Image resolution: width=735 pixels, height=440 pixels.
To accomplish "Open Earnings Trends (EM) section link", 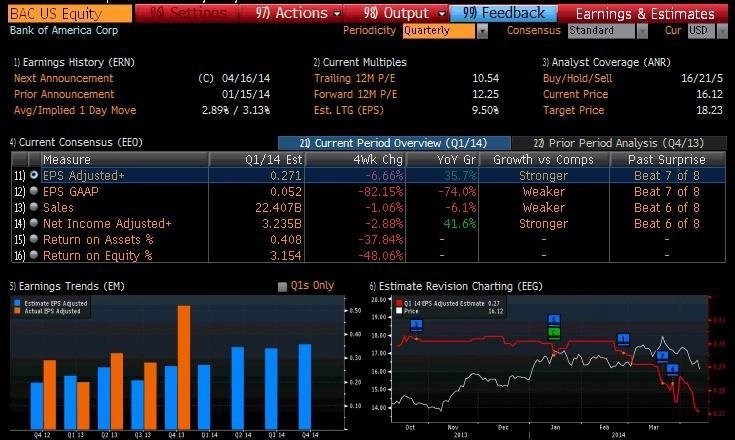I will pyautogui.click(x=67, y=286).
